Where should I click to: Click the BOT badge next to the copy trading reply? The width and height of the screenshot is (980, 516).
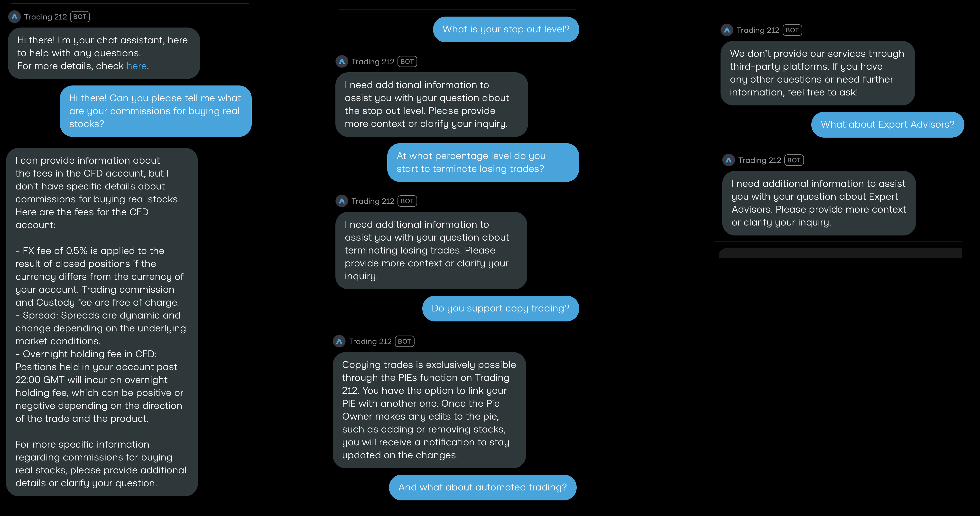(x=404, y=341)
